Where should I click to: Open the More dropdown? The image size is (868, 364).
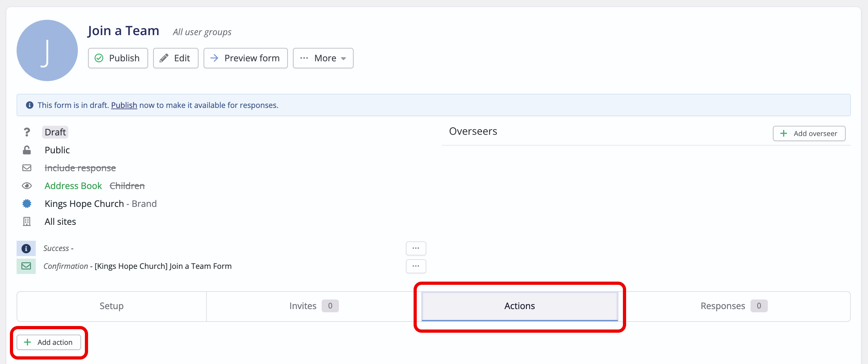click(323, 58)
